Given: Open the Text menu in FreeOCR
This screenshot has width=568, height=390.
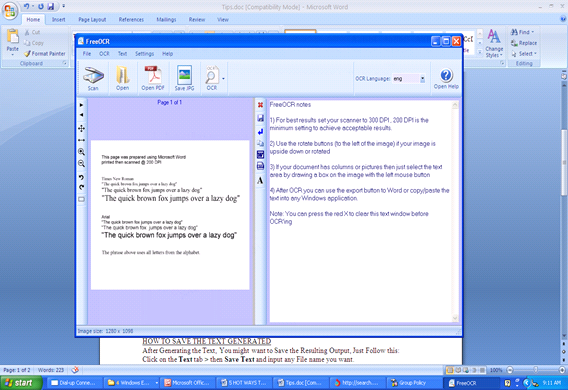Looking at the screenshot, I should (122, 54).
